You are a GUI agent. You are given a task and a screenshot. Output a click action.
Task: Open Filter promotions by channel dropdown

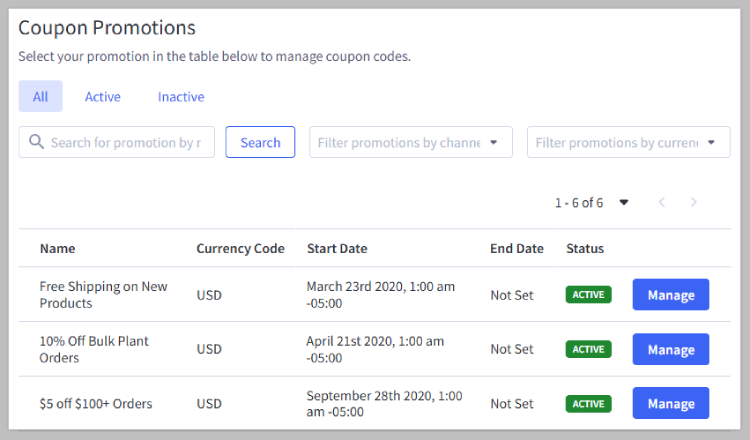click(x=411, y=142)
